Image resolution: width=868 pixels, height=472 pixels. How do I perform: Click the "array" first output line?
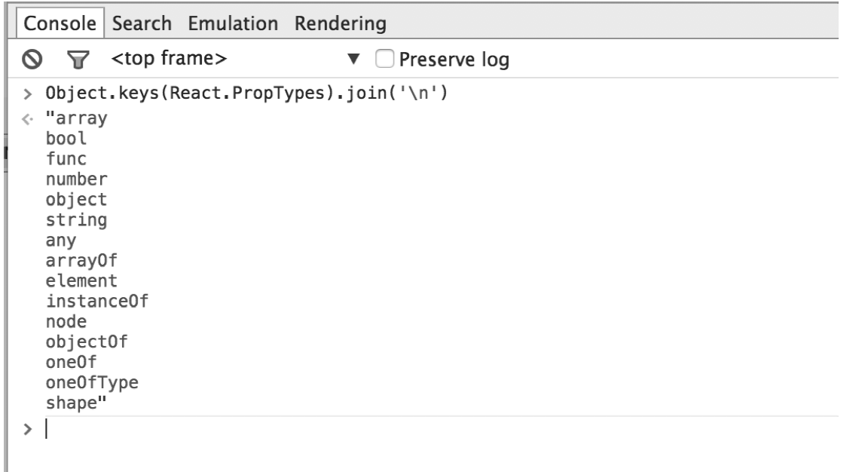[x=76, y=118]
